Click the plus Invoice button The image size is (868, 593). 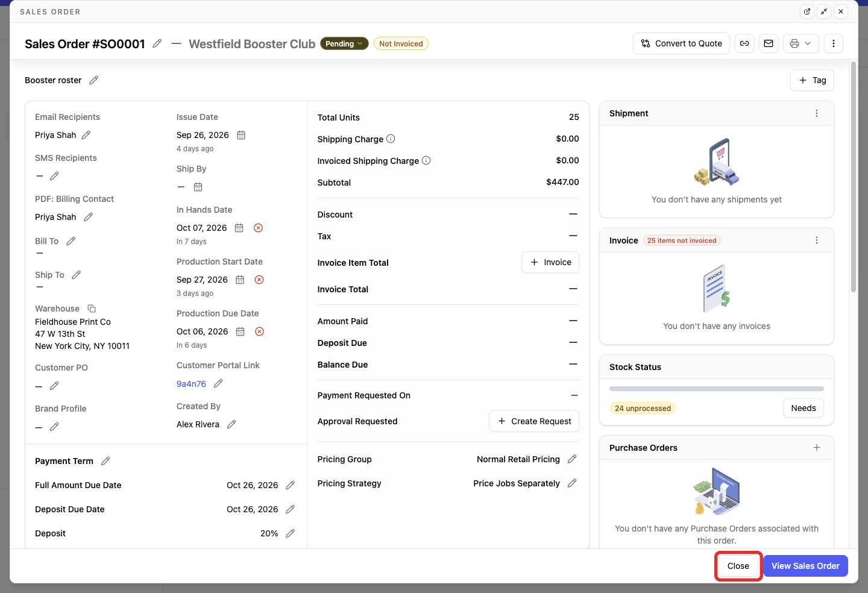[550, 262]
